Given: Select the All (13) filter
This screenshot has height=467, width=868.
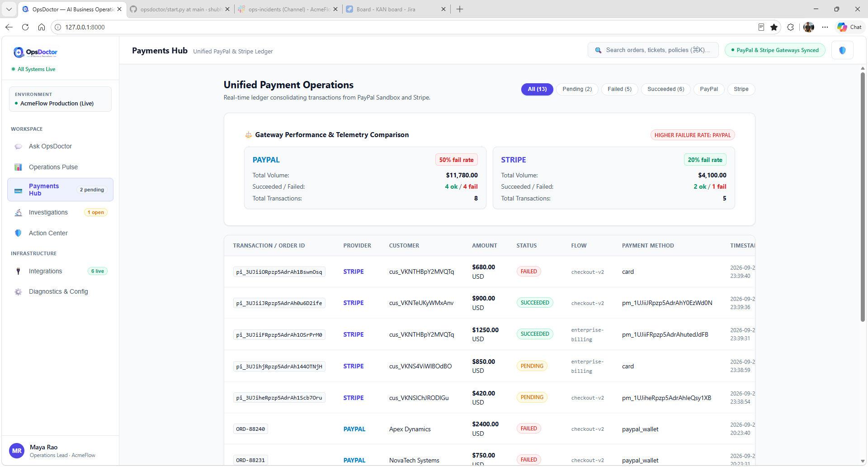Looking at the screenshot, I should click(x=537, y=89).
